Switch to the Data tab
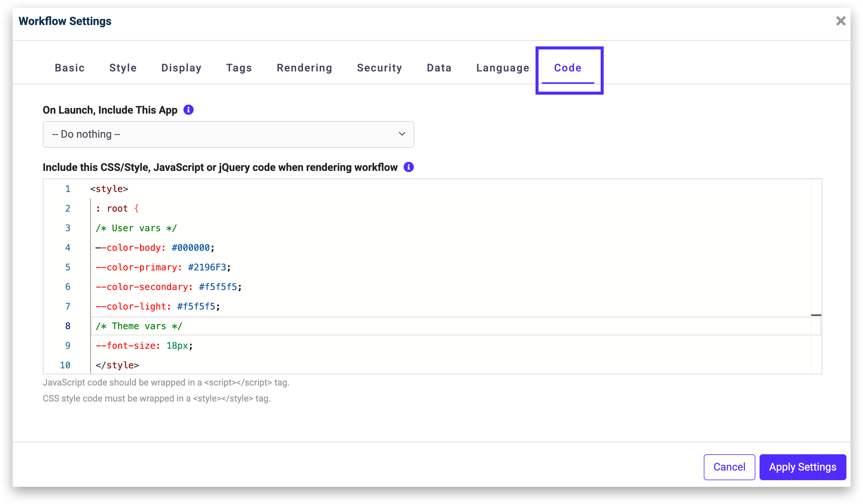Viewport: 863px width, 504px height. coord(439,68)
